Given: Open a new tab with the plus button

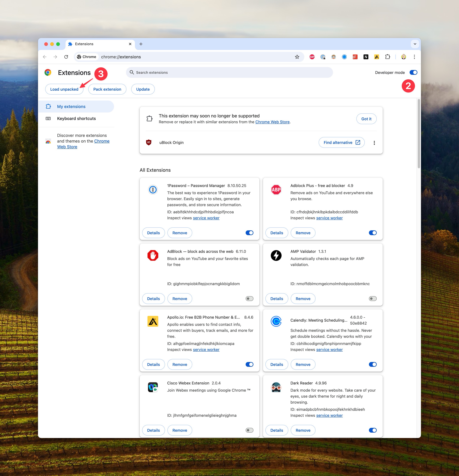Looking at the screenshot, I should click(x=141, y=44).
